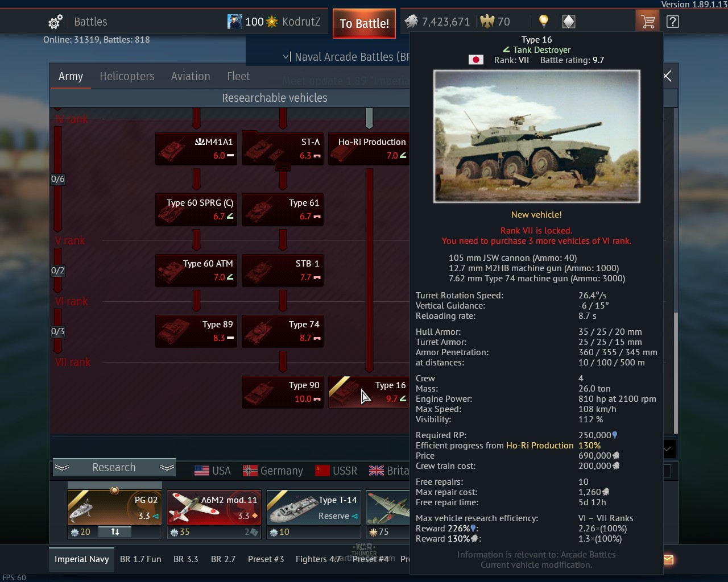Open the settings gear menu

tap(55, 22)
